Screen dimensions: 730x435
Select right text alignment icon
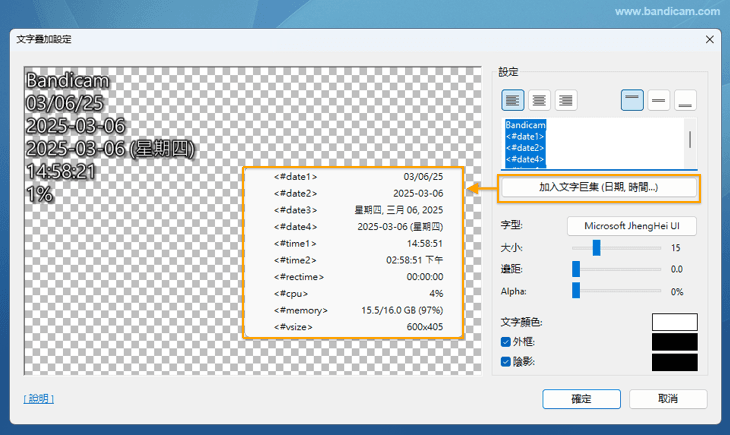[x=567, y=100]
